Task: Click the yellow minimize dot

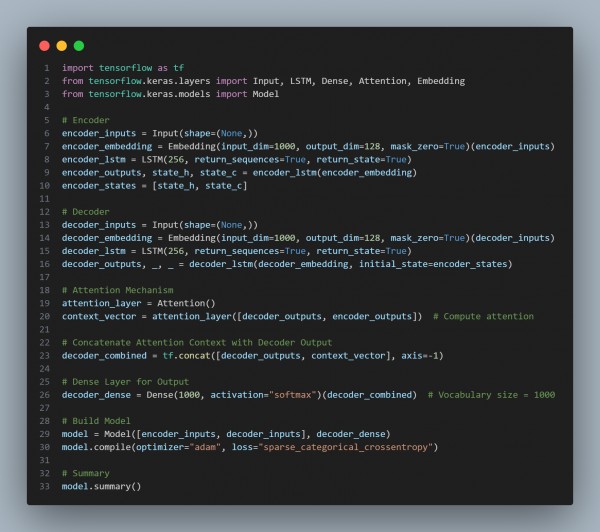Action: click(62, 46)
